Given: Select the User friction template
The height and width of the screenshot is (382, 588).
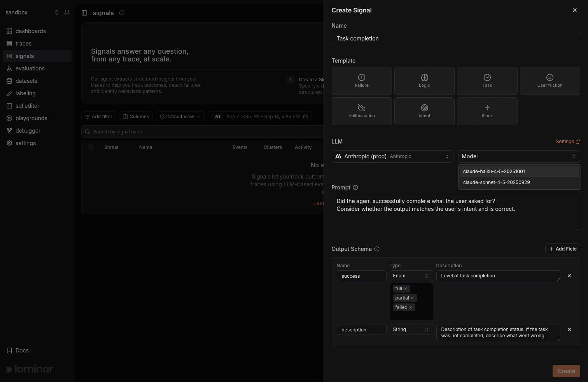Looking at the screenshot, I should (550, 81).
